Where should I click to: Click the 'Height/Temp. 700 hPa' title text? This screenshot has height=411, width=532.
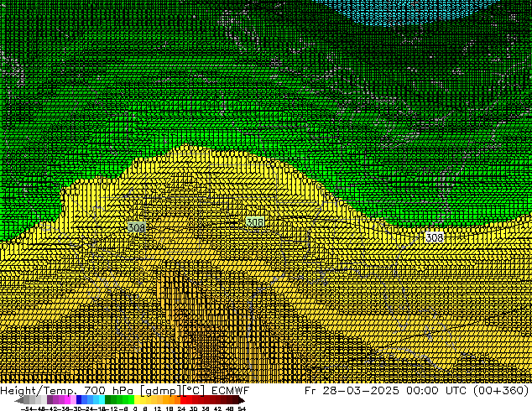pyautogui.click(x=68, y=390)
